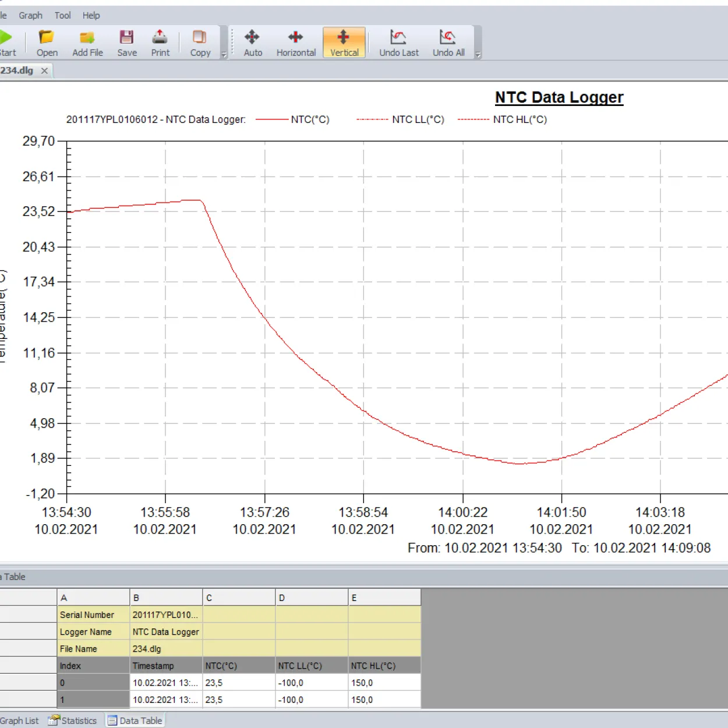Click the Serial Number cell
Screen dimensions: 728x728
click(93, 615)
